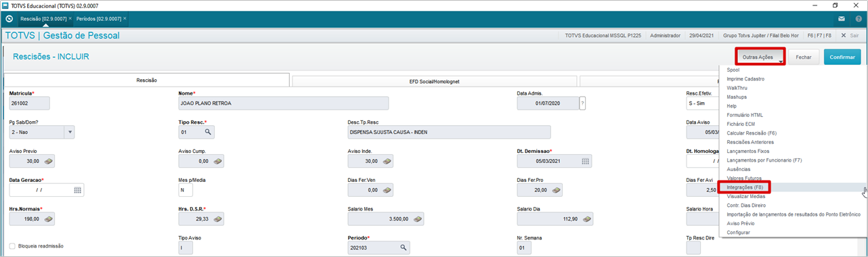Click Administrador user label in header

point(665,35)
